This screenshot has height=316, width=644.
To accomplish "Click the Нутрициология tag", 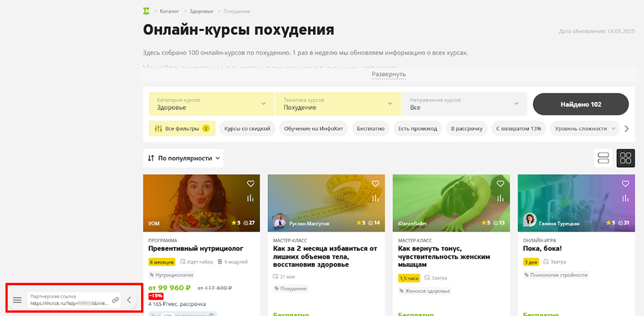I will [x=171, y=275].
